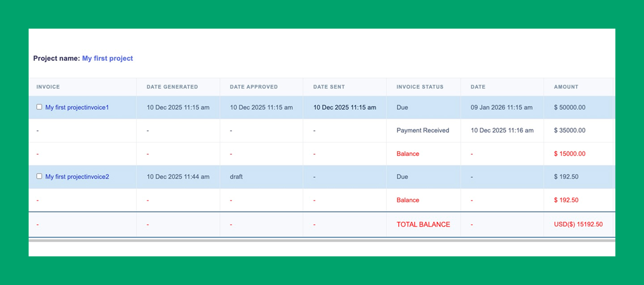Sort by the DATE GENERATED column header

tap(172, 87)
